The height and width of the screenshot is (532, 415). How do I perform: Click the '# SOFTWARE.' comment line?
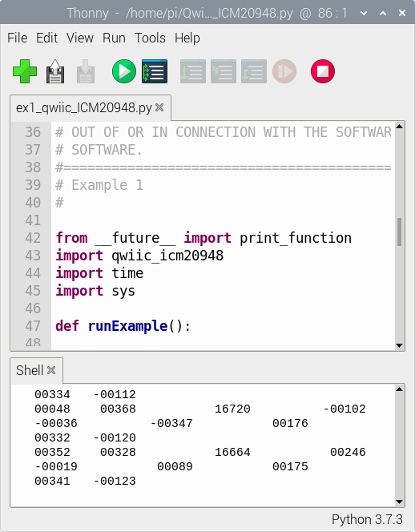coord(99,150)
